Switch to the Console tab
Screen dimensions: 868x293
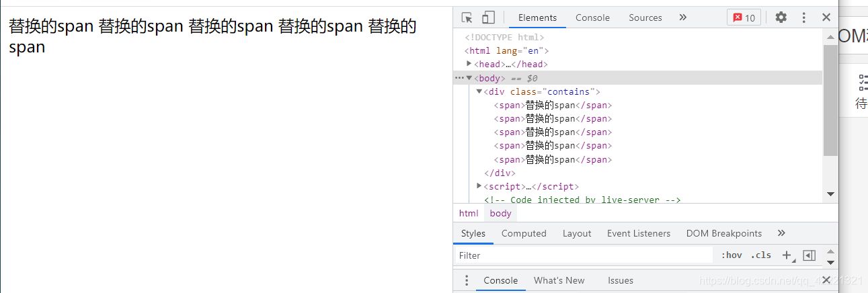tap(592, 17)
